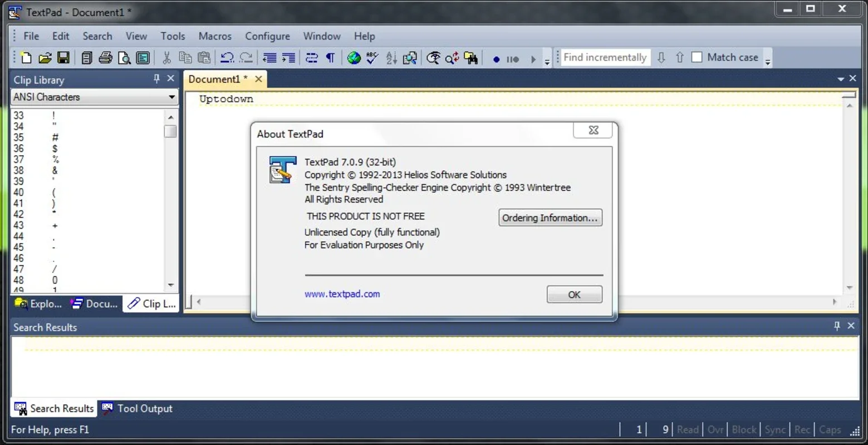The height and width of the screenshot is (445, 868).
Task: Click the pause macro recording icon
Action: pos(513,59)
